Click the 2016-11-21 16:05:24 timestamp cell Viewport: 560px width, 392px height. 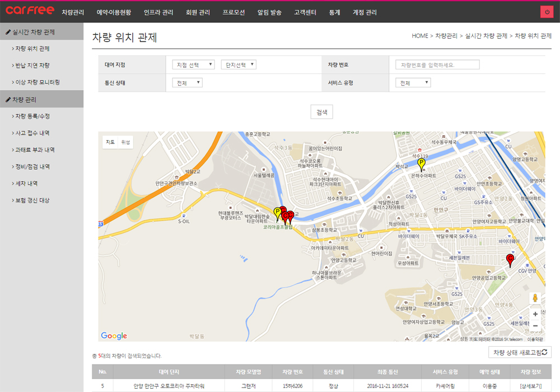coord(388,386)
